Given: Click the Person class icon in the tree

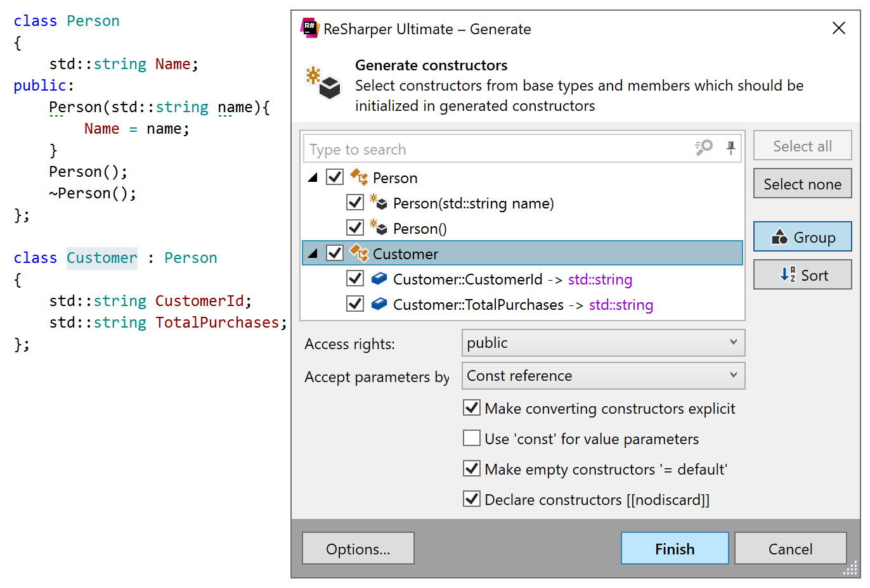Looking at the screenshot, I should (x=360, y=177).
